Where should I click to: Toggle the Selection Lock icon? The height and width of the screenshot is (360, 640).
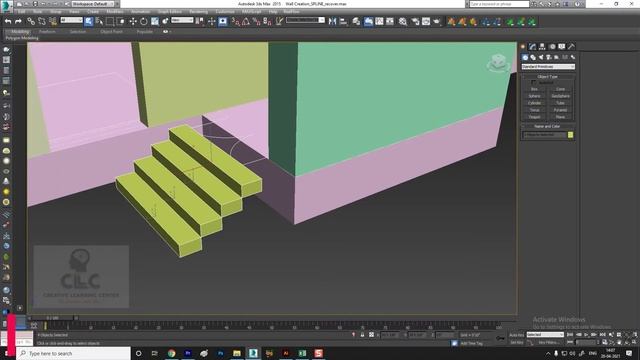pos(362,335)
